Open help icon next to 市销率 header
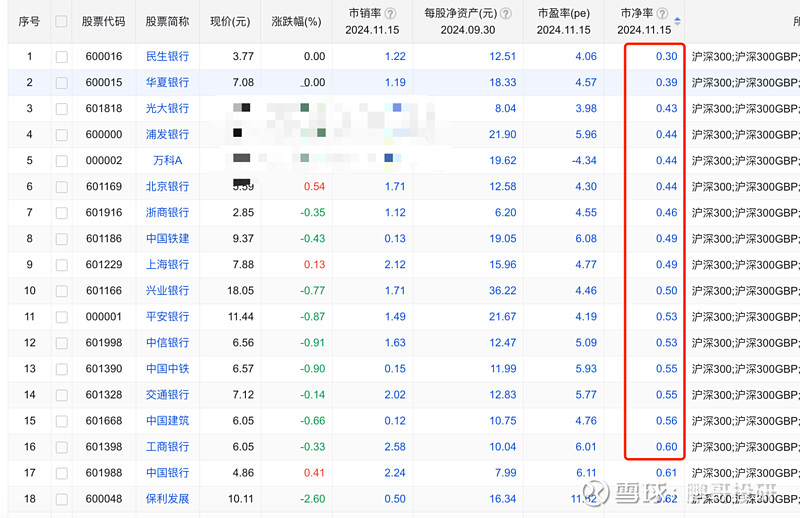Image resolution: width=800 pixels, height=518 pixels. tap(390, 14)
